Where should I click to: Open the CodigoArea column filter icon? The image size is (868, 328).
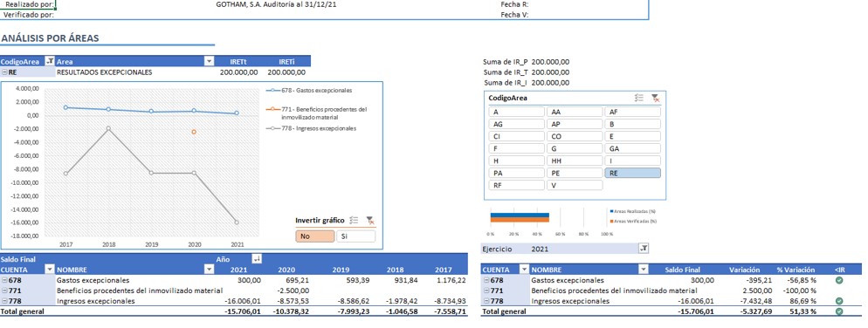(49, 61)
